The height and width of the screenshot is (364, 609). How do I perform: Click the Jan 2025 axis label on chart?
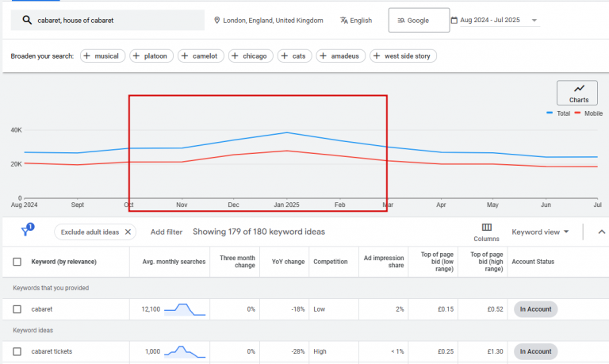[286, 205]
